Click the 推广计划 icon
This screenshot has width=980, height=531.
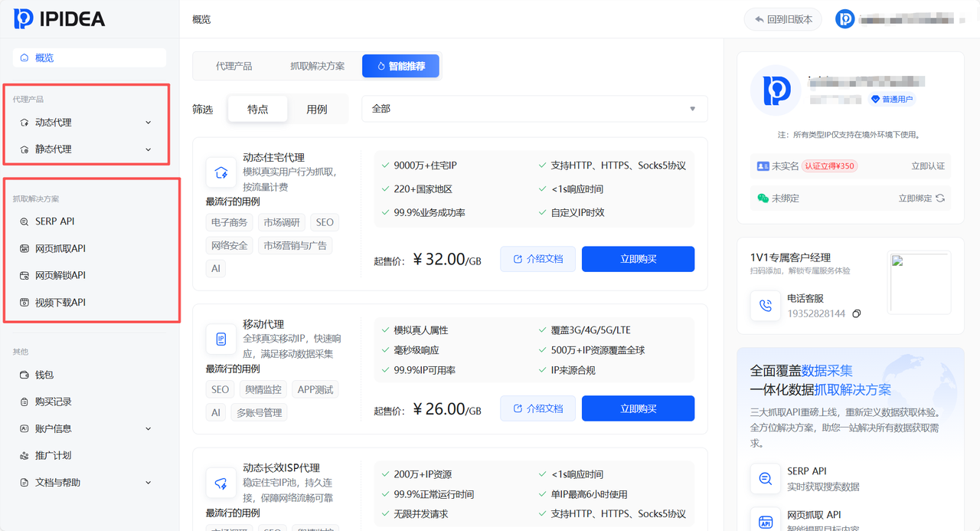point(24,455)
